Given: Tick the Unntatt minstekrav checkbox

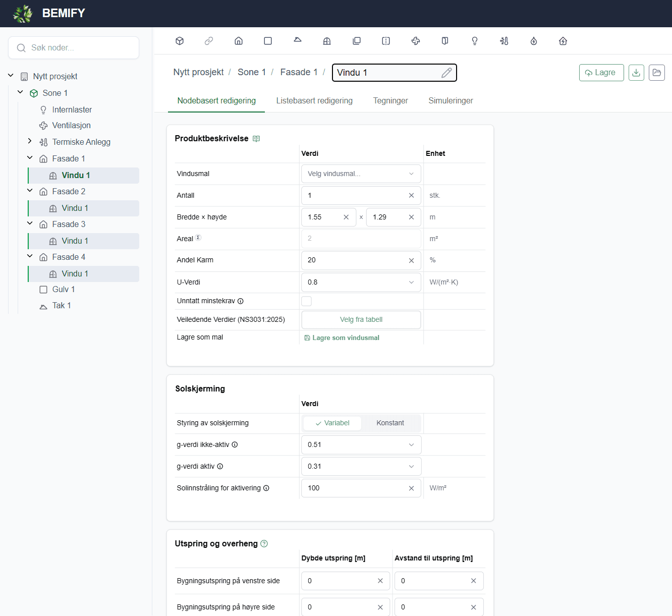Looking at the screenshot, I should 306,301.
